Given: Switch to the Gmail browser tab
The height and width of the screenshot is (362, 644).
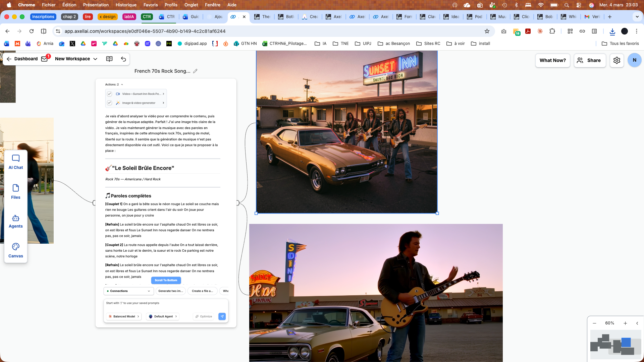Looking at the screenshot, I should (x=592, y=17).
